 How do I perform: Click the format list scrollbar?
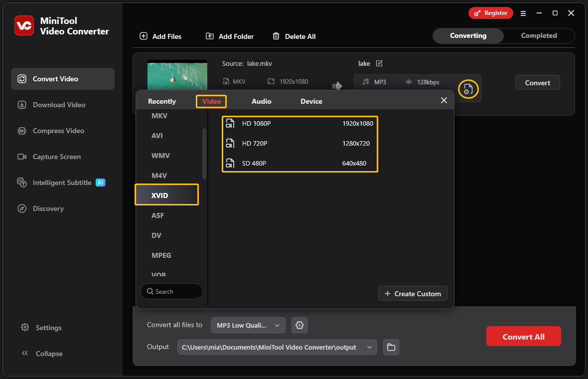(204, 150)
